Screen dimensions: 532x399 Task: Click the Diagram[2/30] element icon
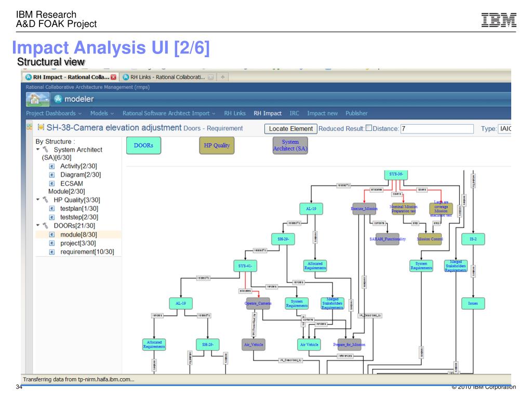click(52, 175)
